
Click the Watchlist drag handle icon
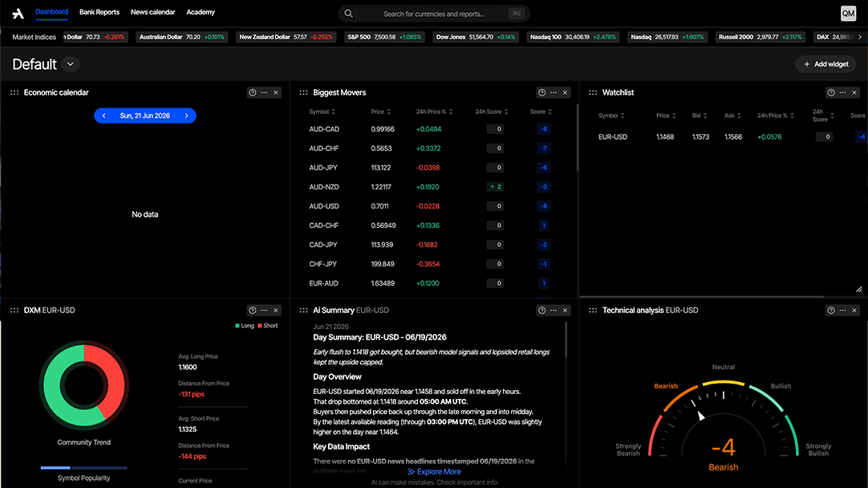(x=593, y=92)
